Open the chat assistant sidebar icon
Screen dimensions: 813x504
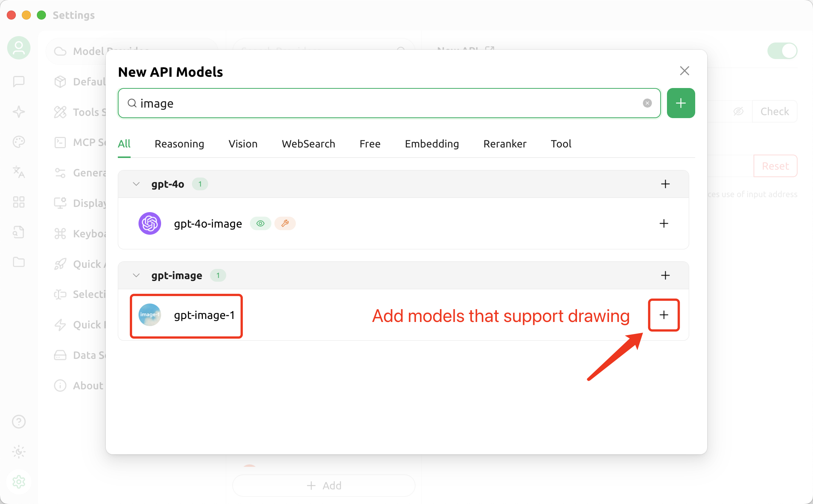[19, 81]
